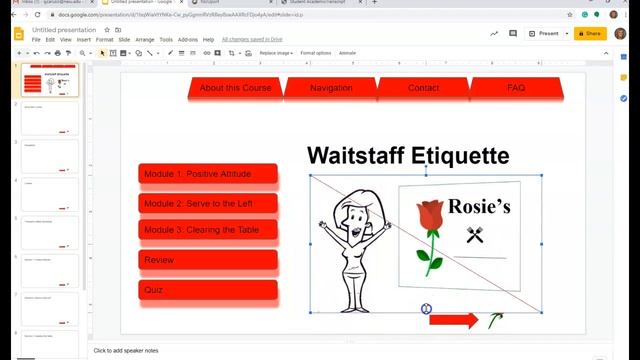This screenshot has width=640, height=360.
Task: Open the Help menu
Action: click(208, 40)
